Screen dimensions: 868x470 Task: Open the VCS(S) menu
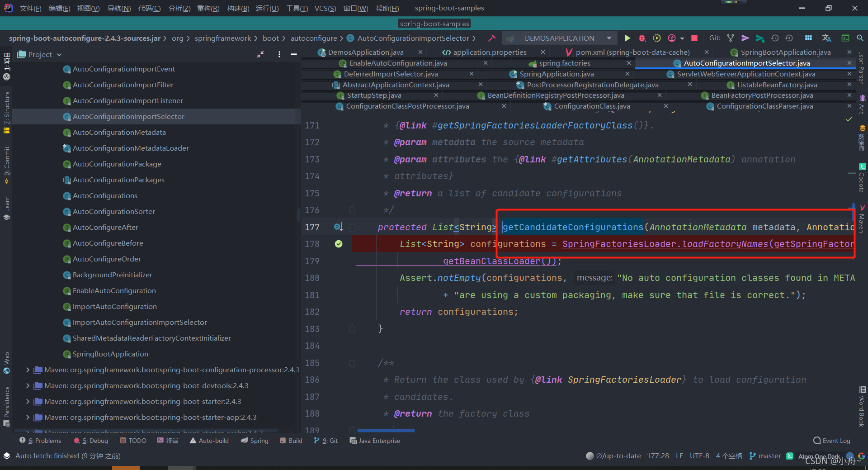tap(325, 8)
